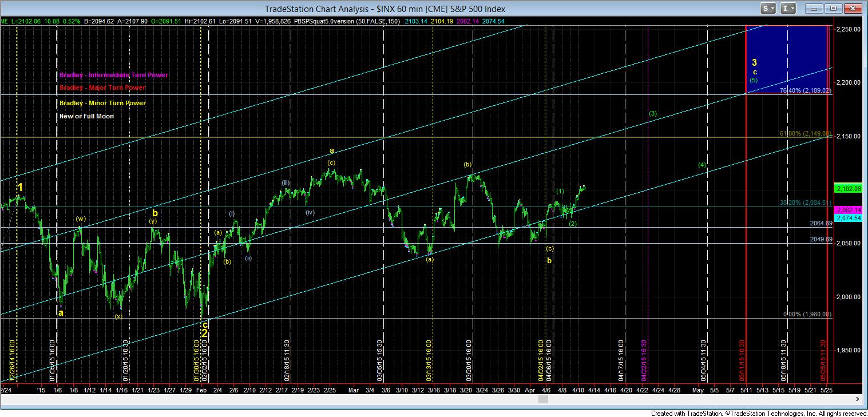This screenshot has width=868, height=417.
Task: Open the I interval-link dropdown in title bar
Action: point(788,9)
